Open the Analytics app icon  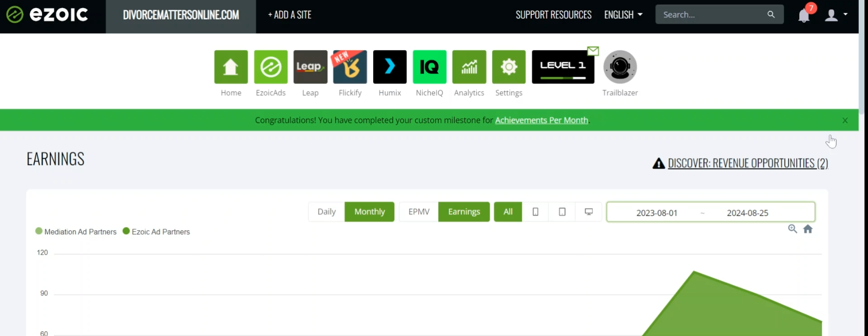[x=469, y=67]
